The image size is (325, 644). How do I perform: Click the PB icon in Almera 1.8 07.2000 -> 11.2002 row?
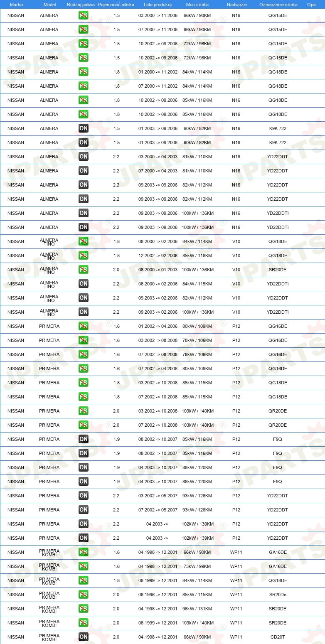84,86
